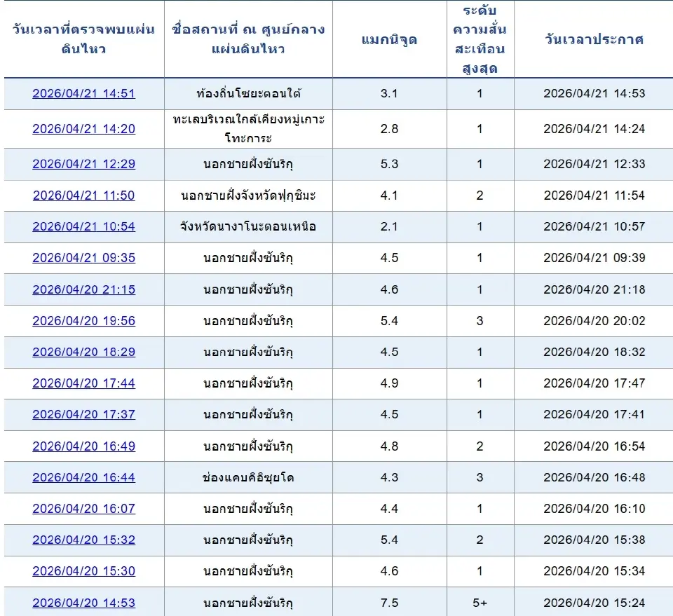Image resolution: width=673 pixels, height=616 pixels.
Task: Click the 2026/04/21 12:29 Sanriku quake link
Action: [x=84, y=163]
